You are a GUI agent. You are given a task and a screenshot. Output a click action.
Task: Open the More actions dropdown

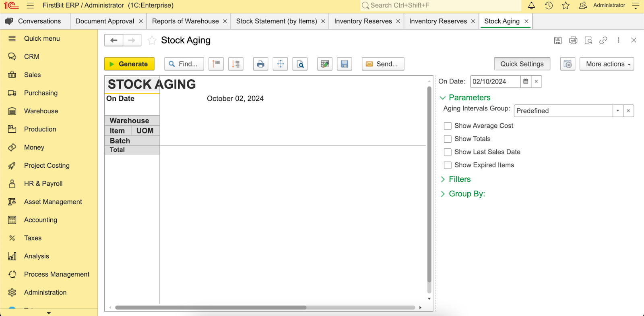607,64
